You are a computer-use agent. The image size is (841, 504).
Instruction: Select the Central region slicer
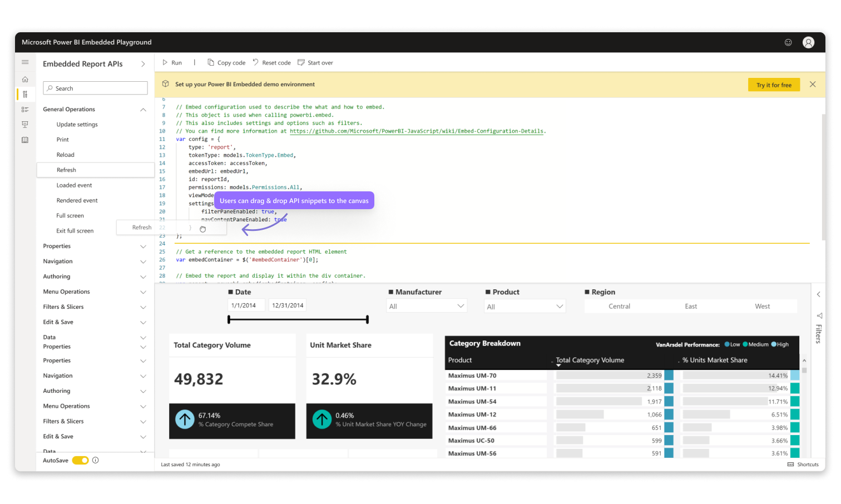tap(620, 307)
